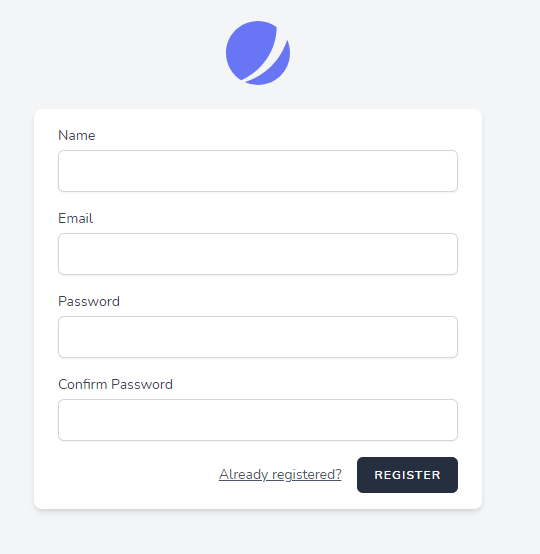
Task: Click the Email field label
Action: [76, 218]
